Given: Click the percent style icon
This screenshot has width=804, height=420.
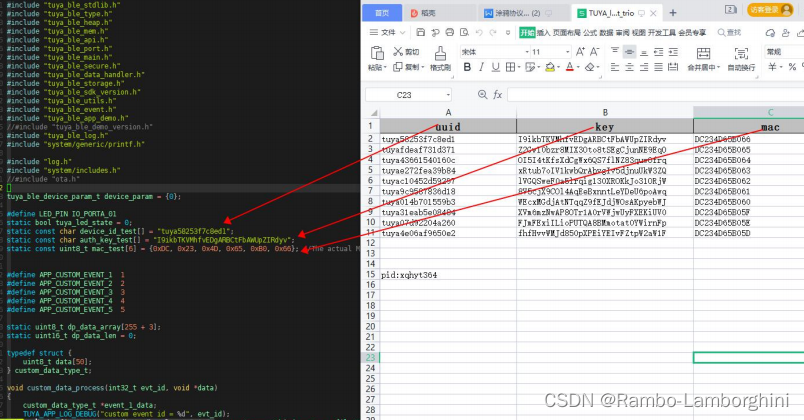Looking at the screenshot, I should tap(792, 67).
